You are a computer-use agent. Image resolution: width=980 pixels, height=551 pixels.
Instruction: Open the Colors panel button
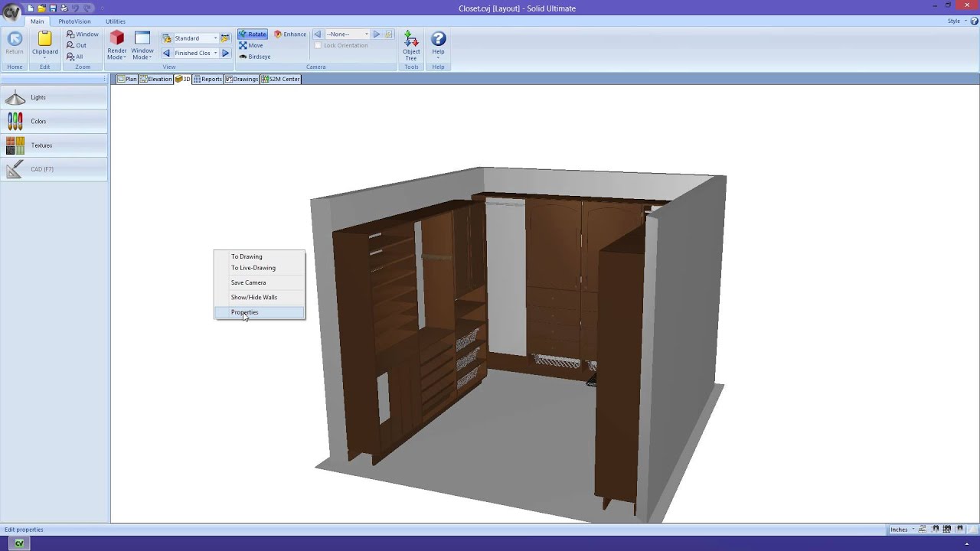click(54, 121)
